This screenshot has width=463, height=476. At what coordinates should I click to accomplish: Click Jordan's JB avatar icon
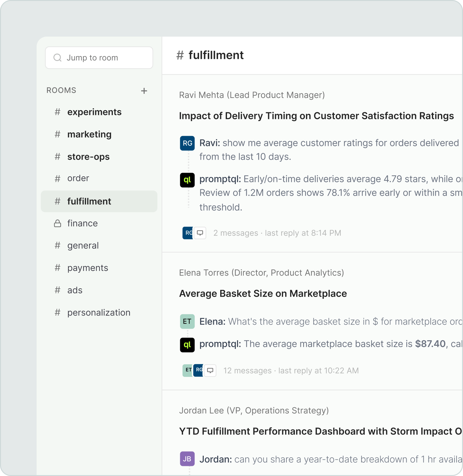pos(187,459)
